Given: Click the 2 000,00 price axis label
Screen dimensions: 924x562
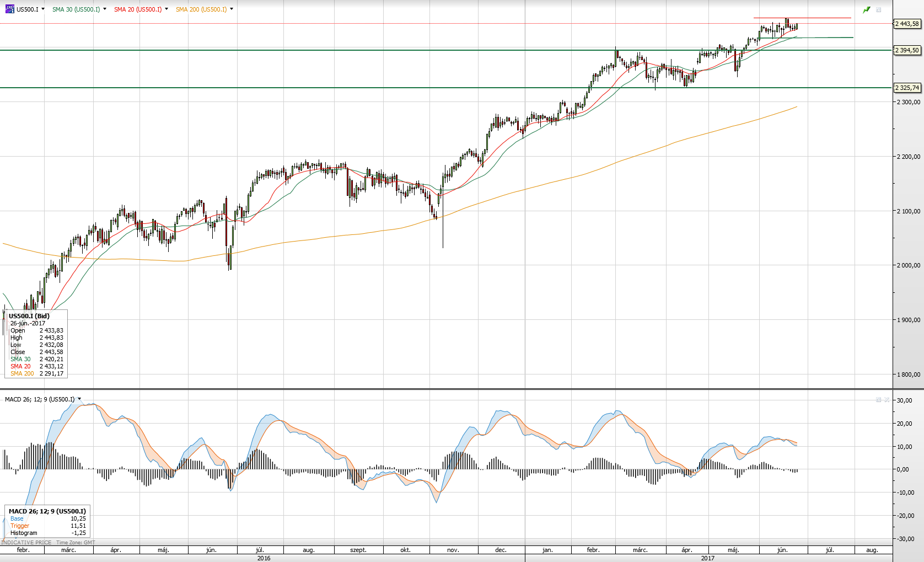Looking at the screenshot, I should point(909,265).
